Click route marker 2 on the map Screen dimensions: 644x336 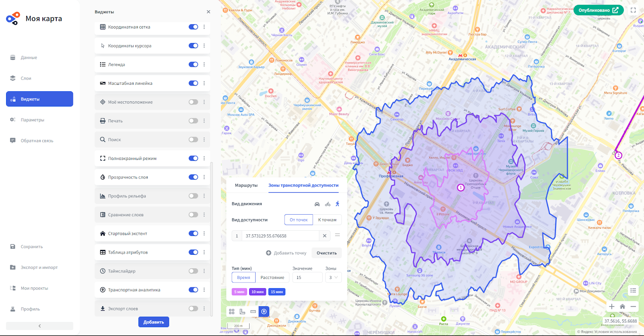pos(618,155)
